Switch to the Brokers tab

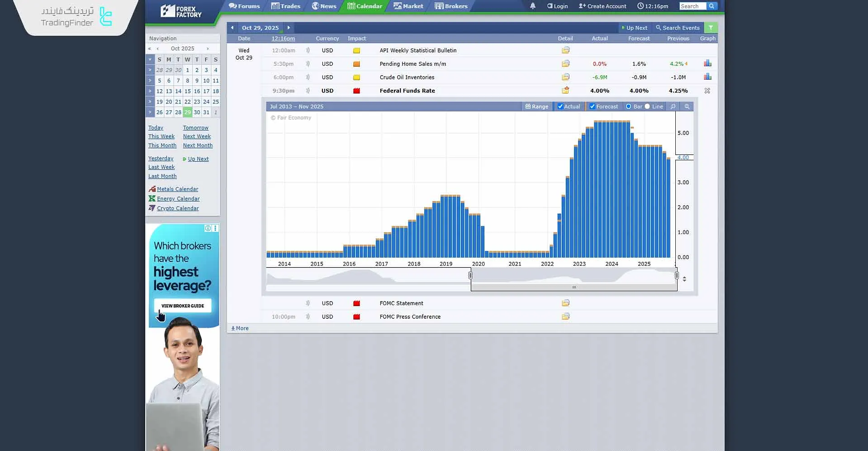[x=451, y=6]
